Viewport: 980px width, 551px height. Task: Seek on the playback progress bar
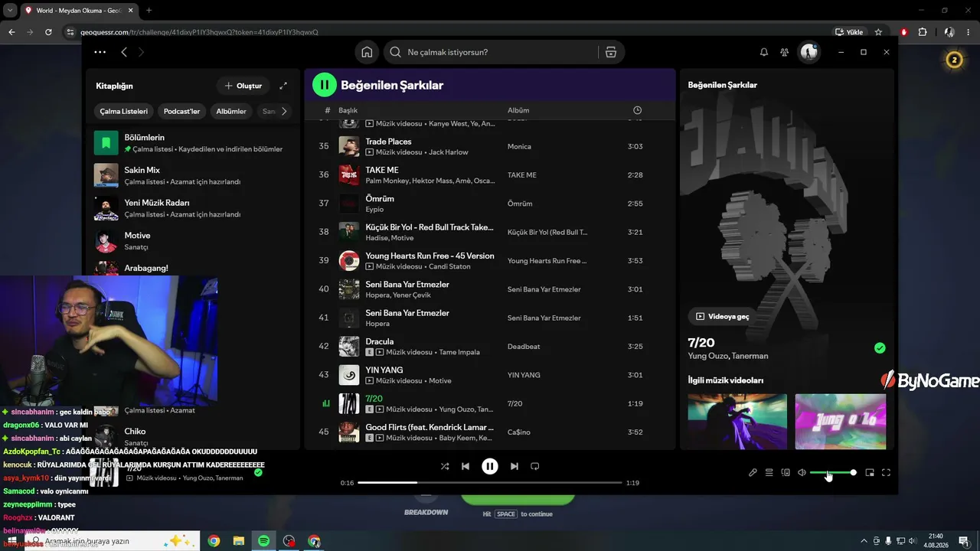click(490, 483)
